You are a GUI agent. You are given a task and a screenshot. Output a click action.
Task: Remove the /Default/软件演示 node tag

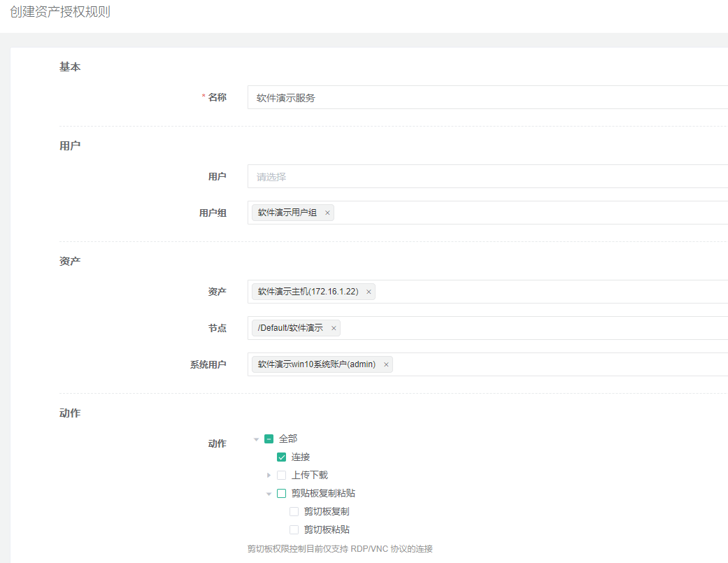(x=334, y=328)
